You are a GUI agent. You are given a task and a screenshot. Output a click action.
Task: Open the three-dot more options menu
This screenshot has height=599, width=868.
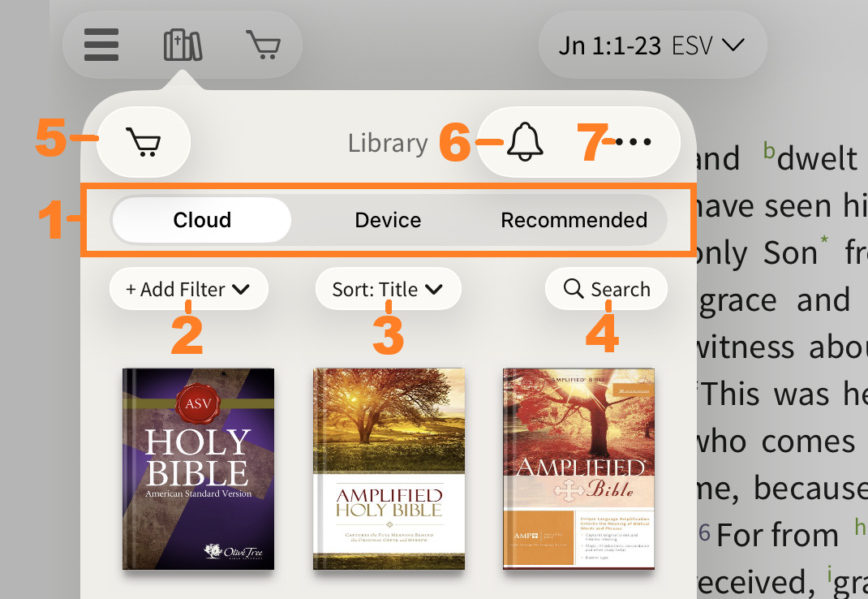point(634,143)
